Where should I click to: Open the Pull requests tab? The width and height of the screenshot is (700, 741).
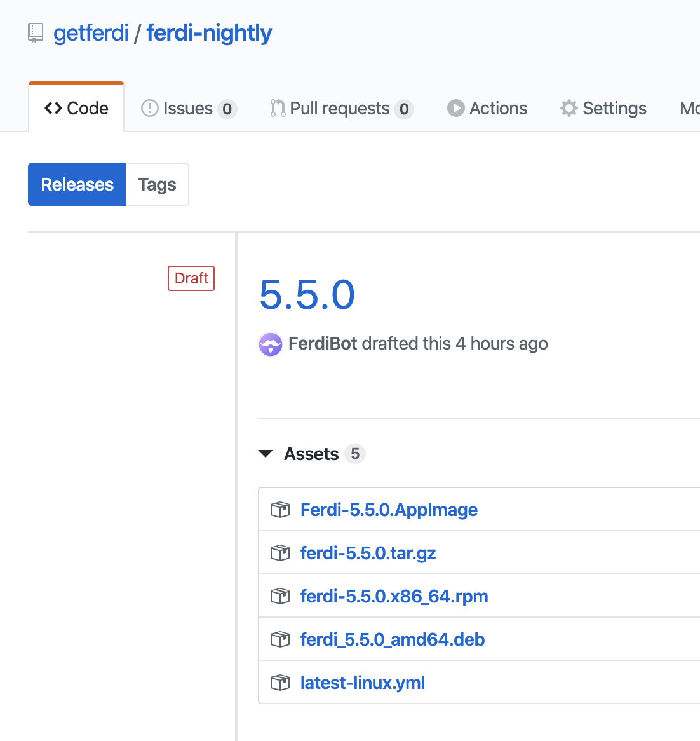point(342,108)
